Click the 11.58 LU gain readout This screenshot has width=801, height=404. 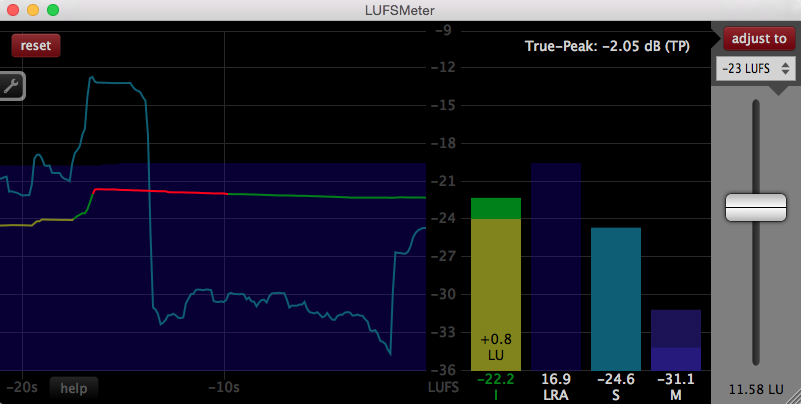click(x=756, y=390)
